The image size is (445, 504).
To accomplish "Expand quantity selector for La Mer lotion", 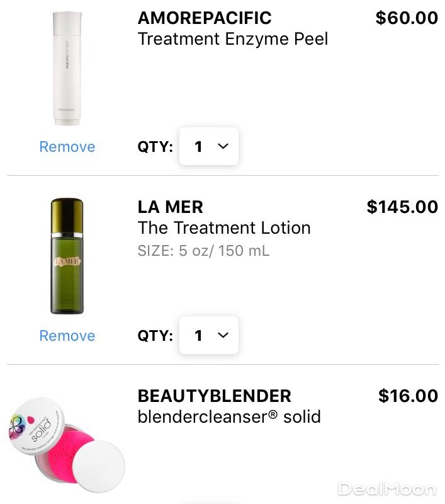I will point(209,336).
